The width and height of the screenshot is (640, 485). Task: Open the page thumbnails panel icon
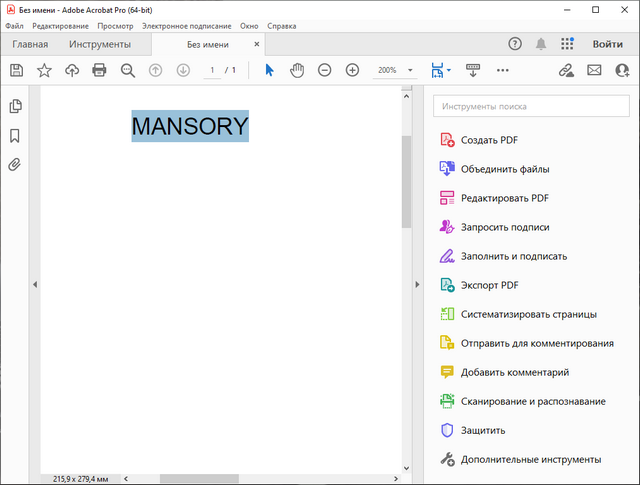[x=15, y=107]
